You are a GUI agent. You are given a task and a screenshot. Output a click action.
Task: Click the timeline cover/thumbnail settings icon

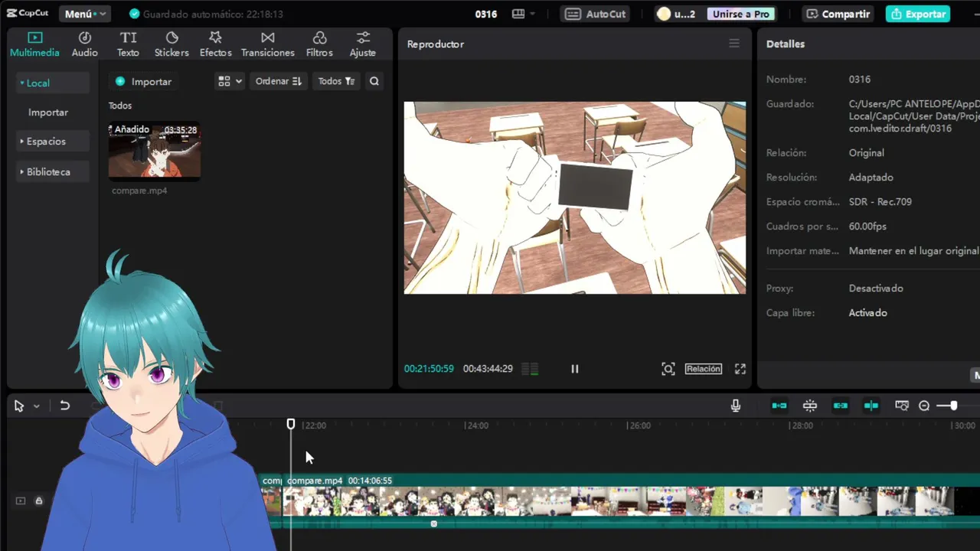[x=902, y=406]
